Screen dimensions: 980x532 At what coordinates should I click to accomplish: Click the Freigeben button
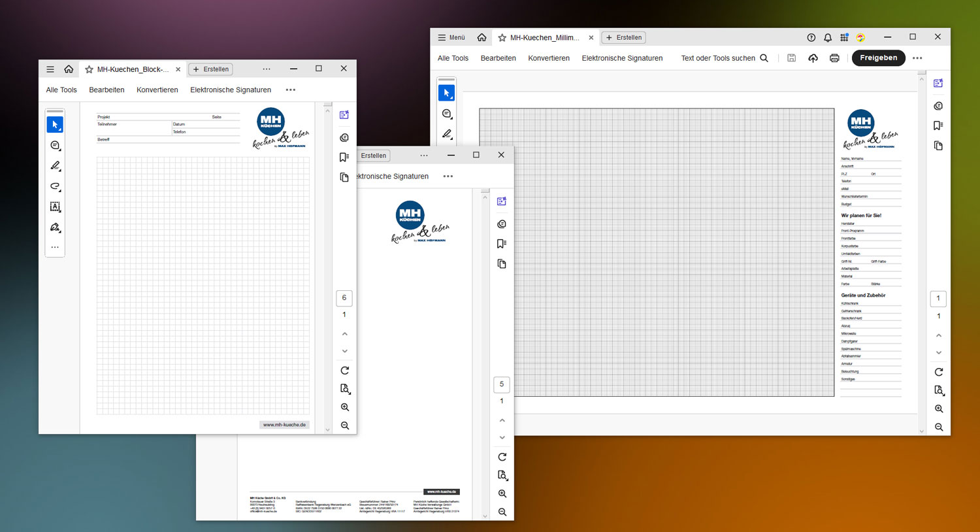pyautogui.click(x=878, y=58)
